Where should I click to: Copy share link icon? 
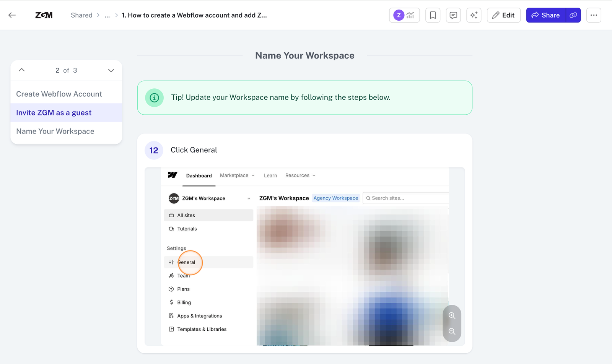[573, 15]
